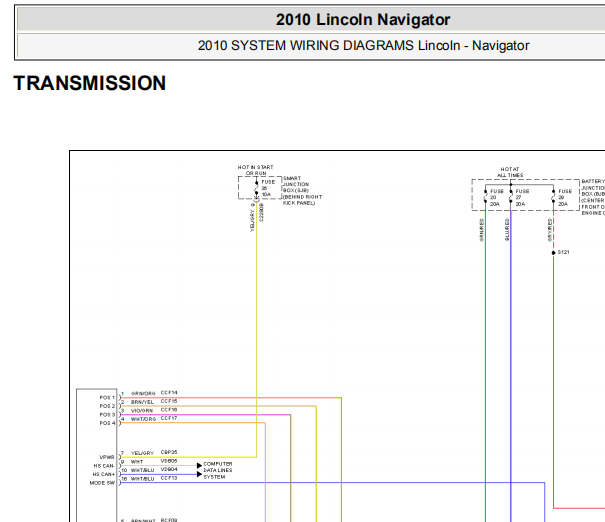Click the vertical GRY/RED wire label
This screenshot has width=605, height=522.
[x=549, y=230]
